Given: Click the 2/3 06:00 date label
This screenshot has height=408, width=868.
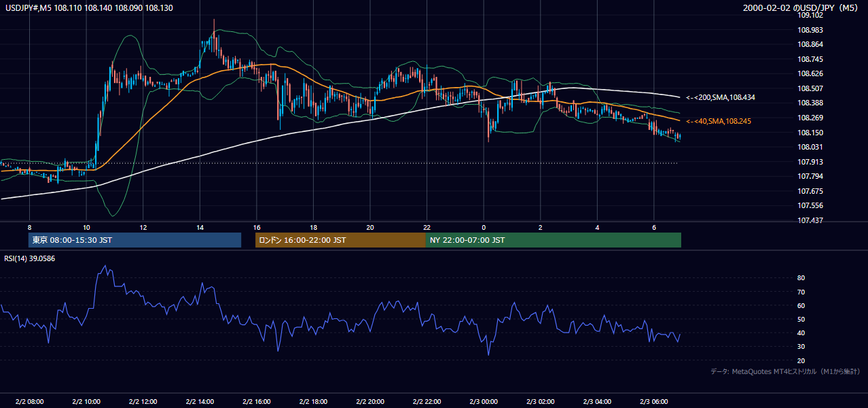Looking at the screenshot, I should point(653,401).
